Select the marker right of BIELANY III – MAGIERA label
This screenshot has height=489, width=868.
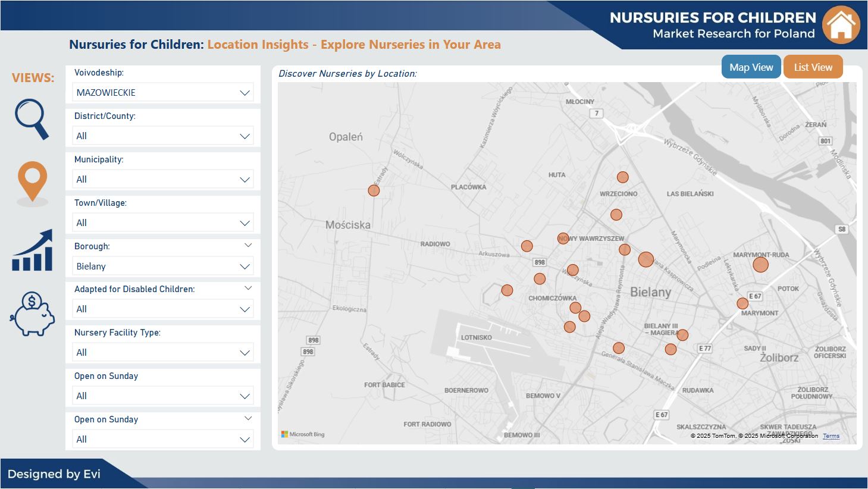682,335
